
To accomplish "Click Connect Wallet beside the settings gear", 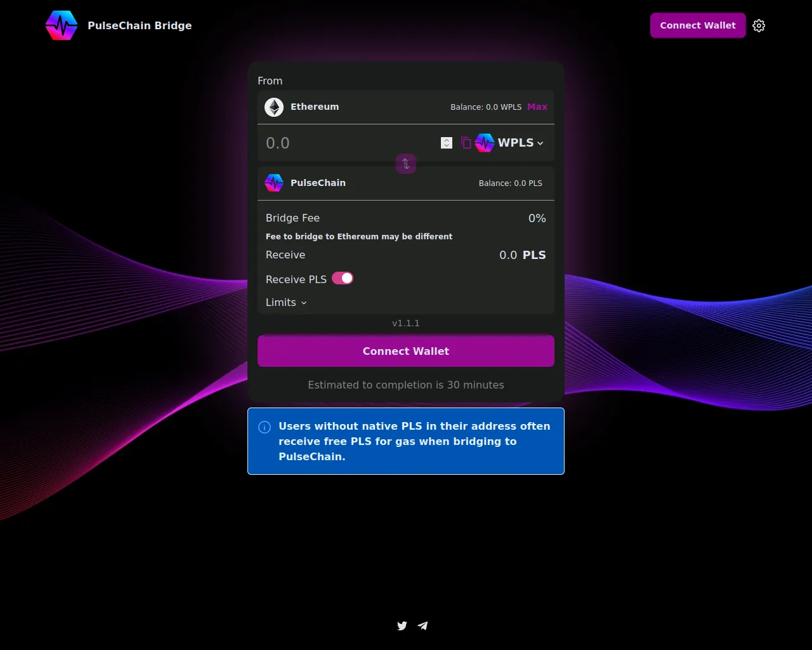I will 698,25.
